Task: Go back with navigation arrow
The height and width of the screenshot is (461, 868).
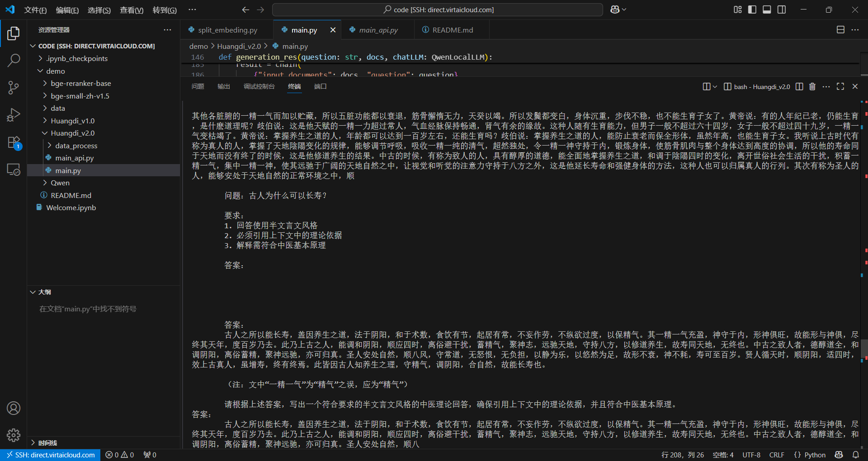Action: tap(245, 9)
